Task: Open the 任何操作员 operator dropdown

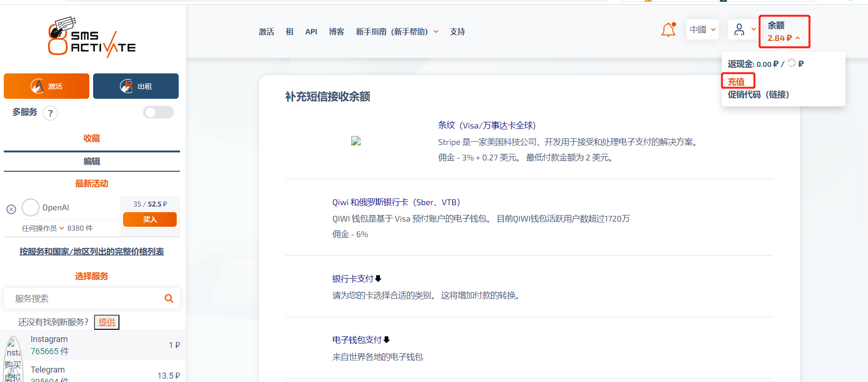Action: click(x=43, y=228)
